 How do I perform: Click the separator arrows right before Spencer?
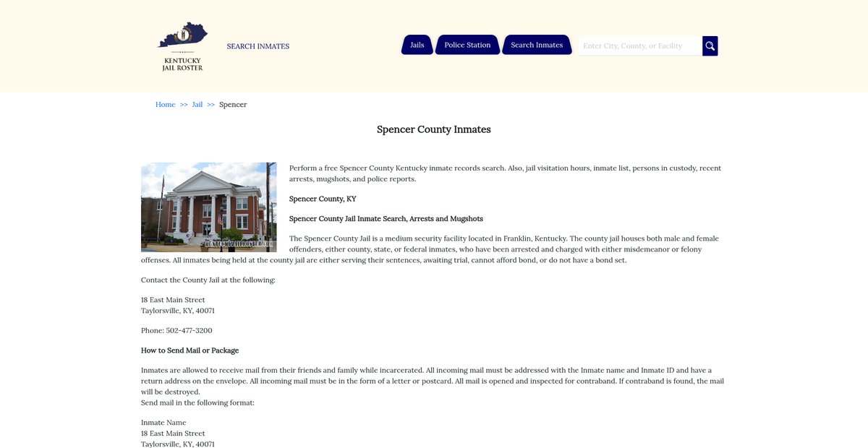[211, 105]
